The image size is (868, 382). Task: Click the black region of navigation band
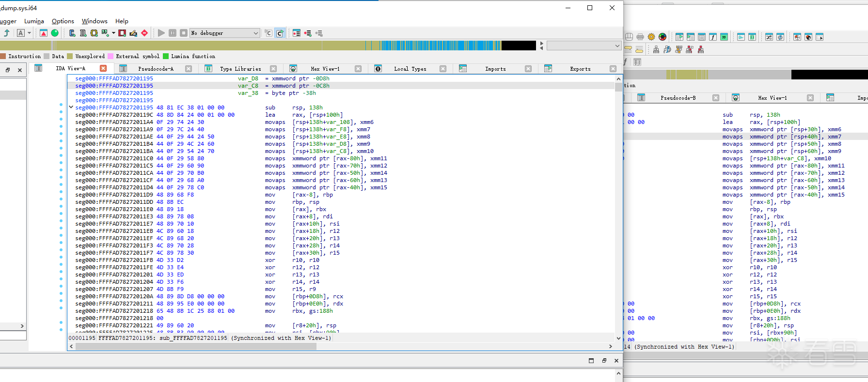click(x=519, y=46)
